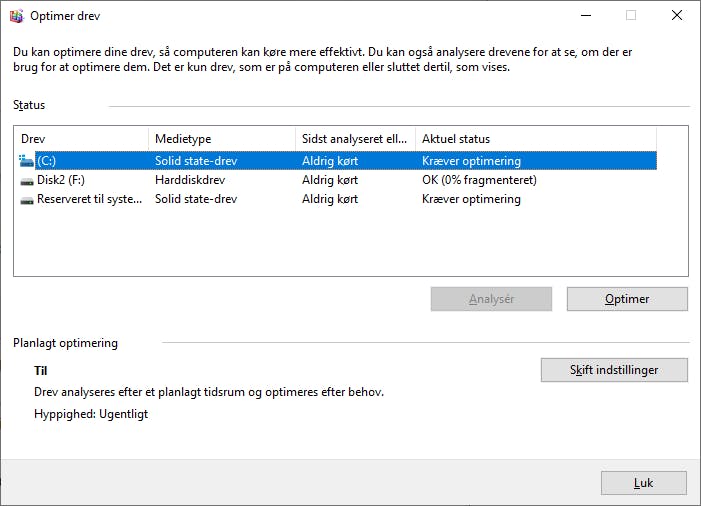Click the Aktuel status column header

click(535, 139)
